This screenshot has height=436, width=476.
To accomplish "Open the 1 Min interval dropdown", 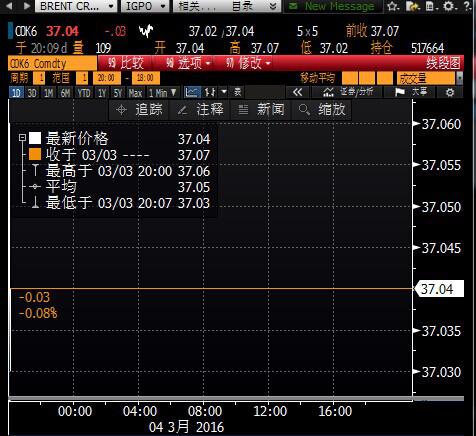I will (162, 93).
